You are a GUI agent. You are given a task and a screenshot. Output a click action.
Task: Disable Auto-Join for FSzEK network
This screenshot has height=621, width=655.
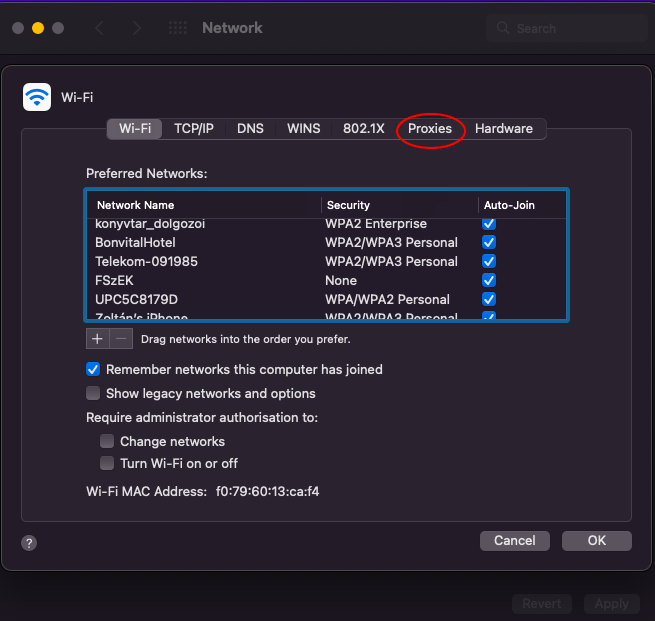(489, 280)
